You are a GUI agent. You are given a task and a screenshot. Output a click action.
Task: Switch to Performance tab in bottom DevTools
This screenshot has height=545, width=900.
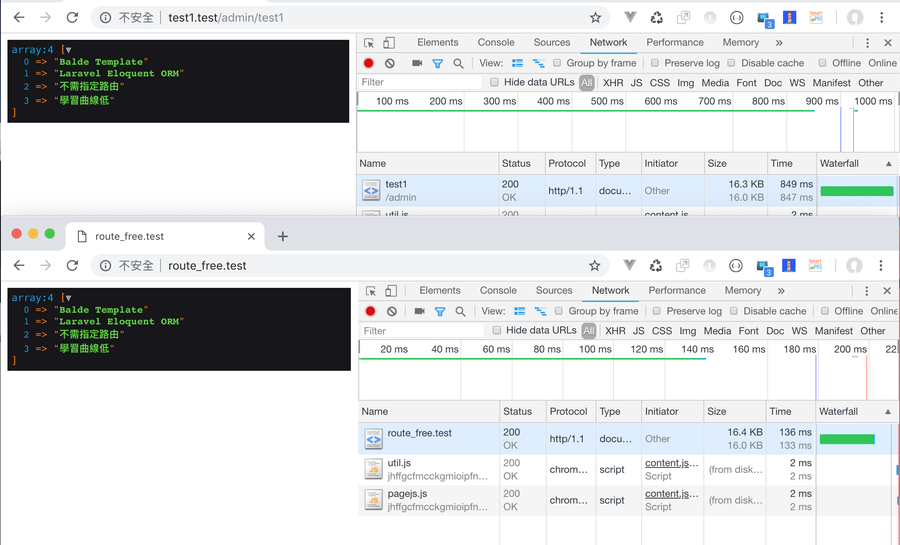click(x=677, y=290)
